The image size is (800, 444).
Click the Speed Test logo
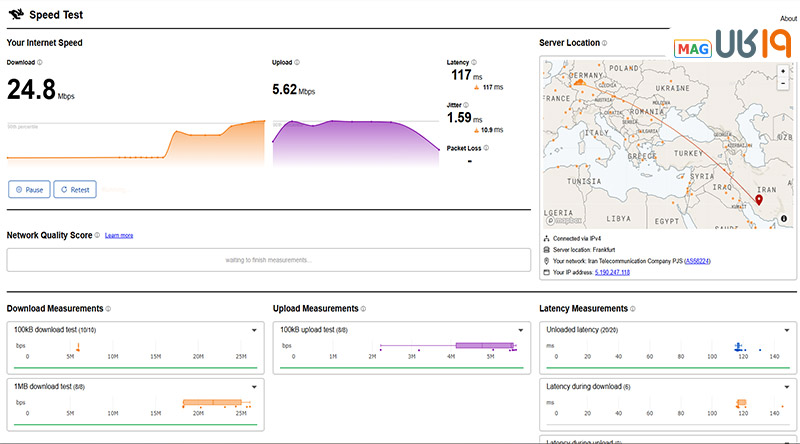pos(17,16)
